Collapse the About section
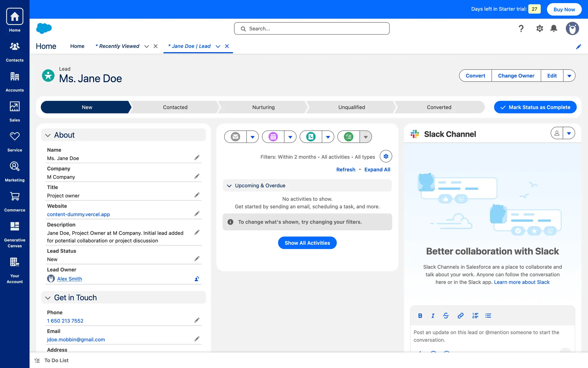Screen dimensions: 588x368 tap(48, 135)
